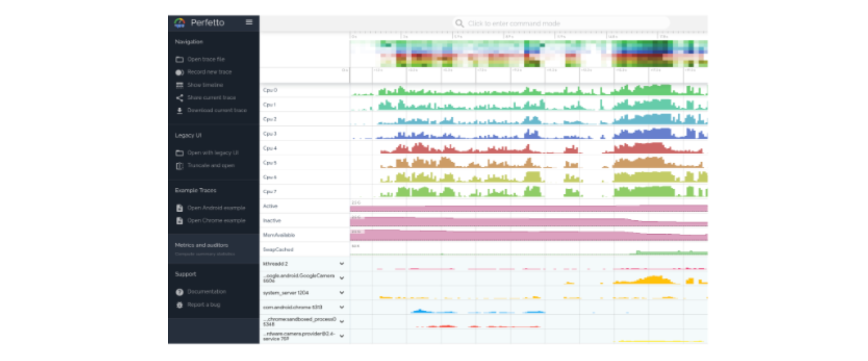Image resolution: width=868 pixels, height=361 pixels.
Task: Expand the com.android.chrome process track
Action: [342, 307]
